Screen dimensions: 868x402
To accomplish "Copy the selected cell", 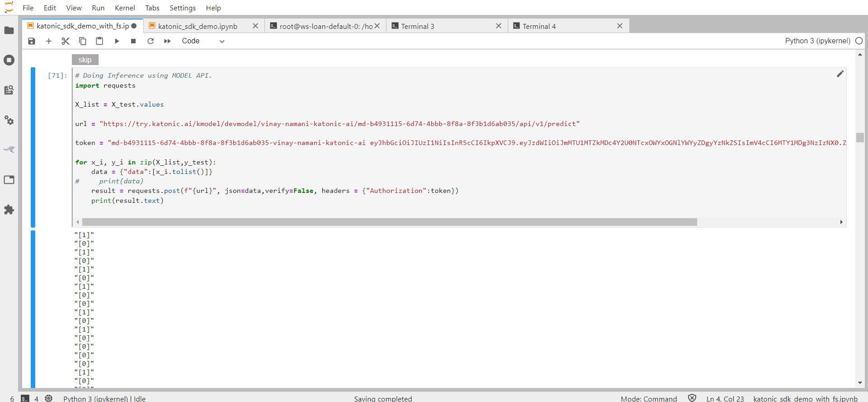I will click(x=83, y=41).
